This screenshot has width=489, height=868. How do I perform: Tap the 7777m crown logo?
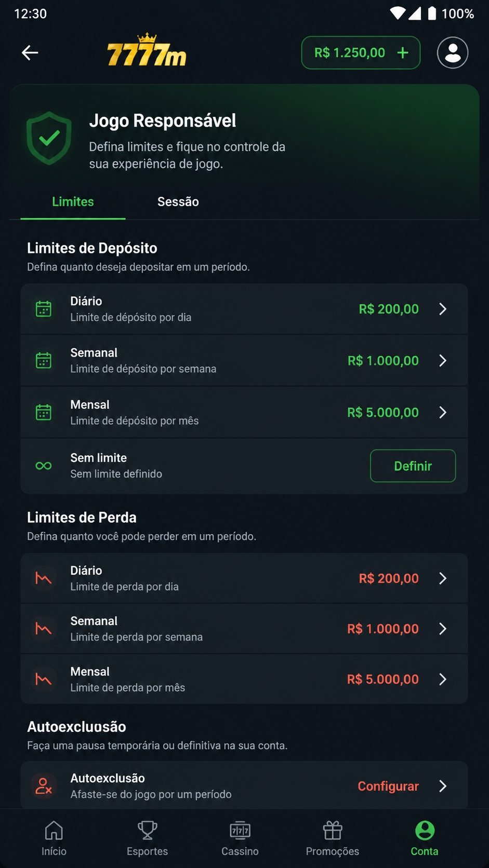(147, 51)
